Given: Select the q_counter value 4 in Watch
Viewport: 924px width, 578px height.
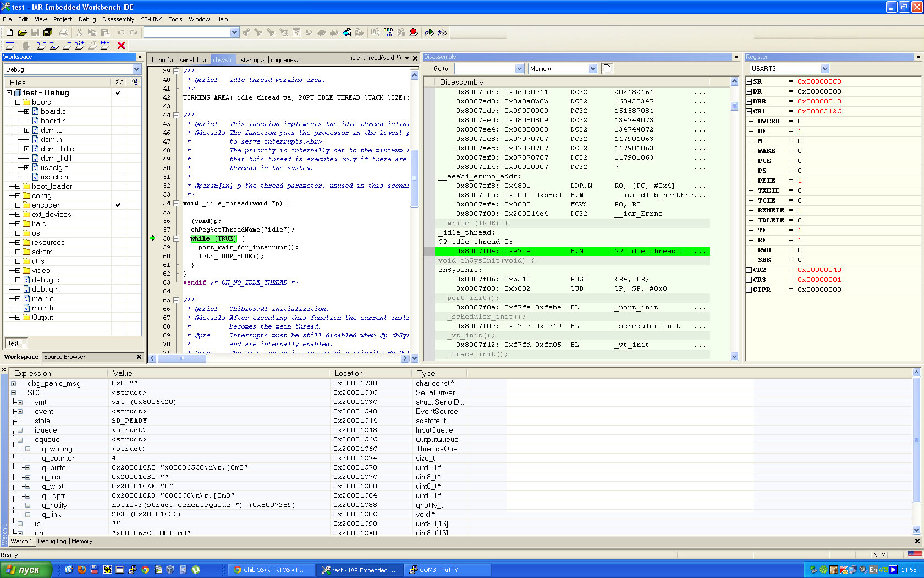Looking at the screenshot, I should pos(114,459).
